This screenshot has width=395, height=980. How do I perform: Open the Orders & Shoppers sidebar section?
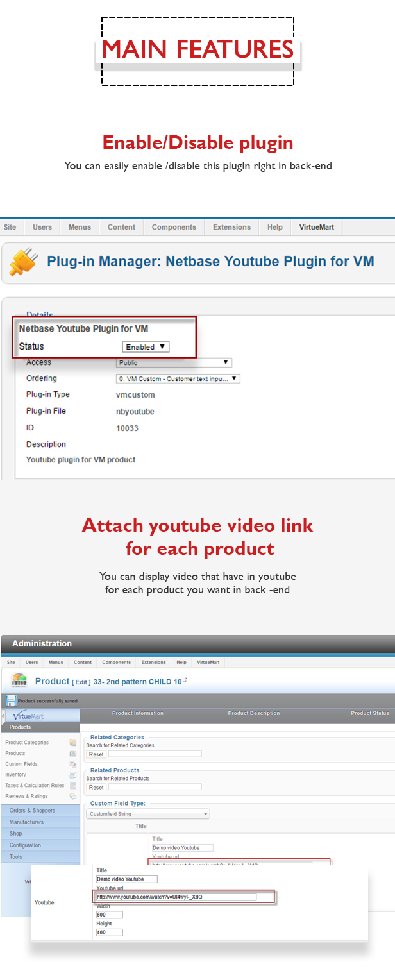(40, 811)
